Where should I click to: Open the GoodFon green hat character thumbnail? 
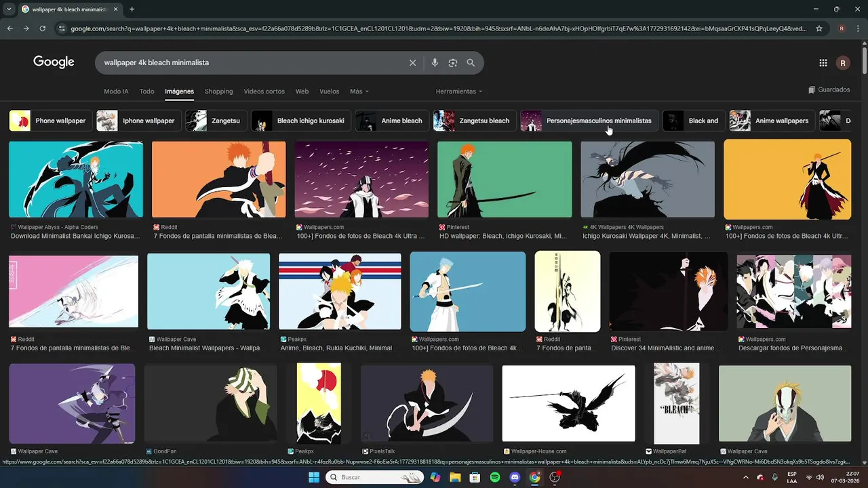[x=211, y=404]
